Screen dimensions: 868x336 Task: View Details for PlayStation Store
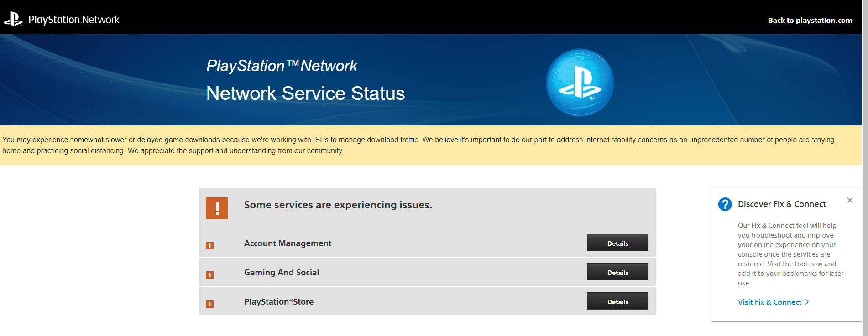point(617,301)
